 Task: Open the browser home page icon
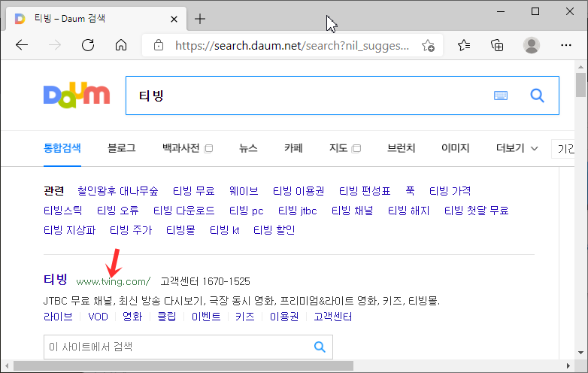(x=121, y=45)
